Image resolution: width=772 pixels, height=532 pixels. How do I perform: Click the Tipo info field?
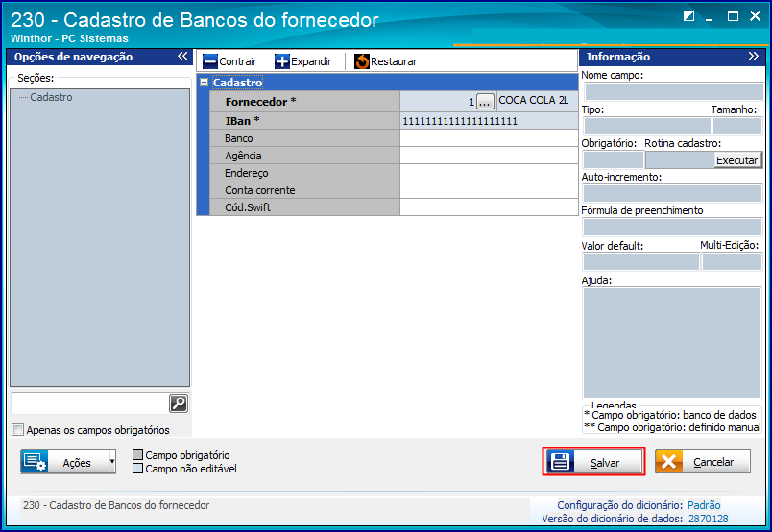pyautogui.click(x=647, y=126)
